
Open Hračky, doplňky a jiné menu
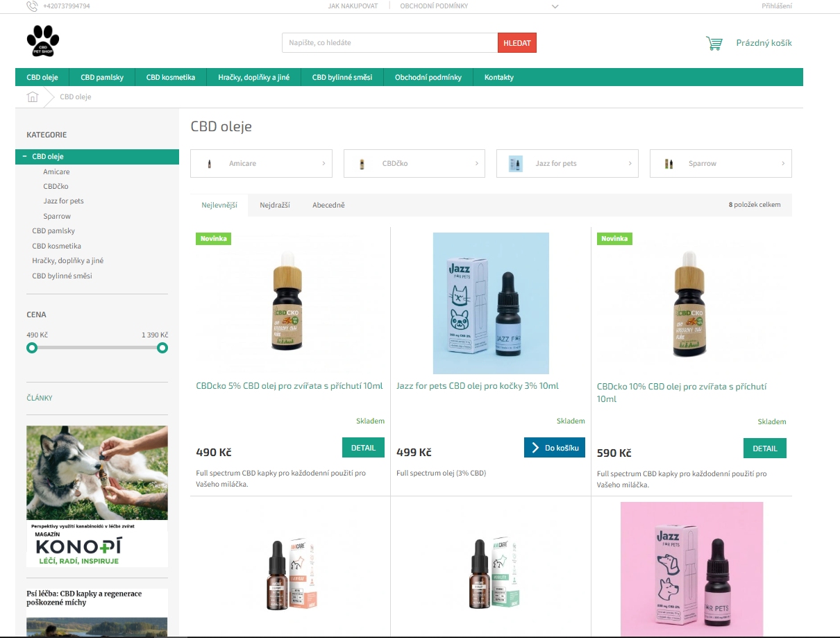(253, 77)
